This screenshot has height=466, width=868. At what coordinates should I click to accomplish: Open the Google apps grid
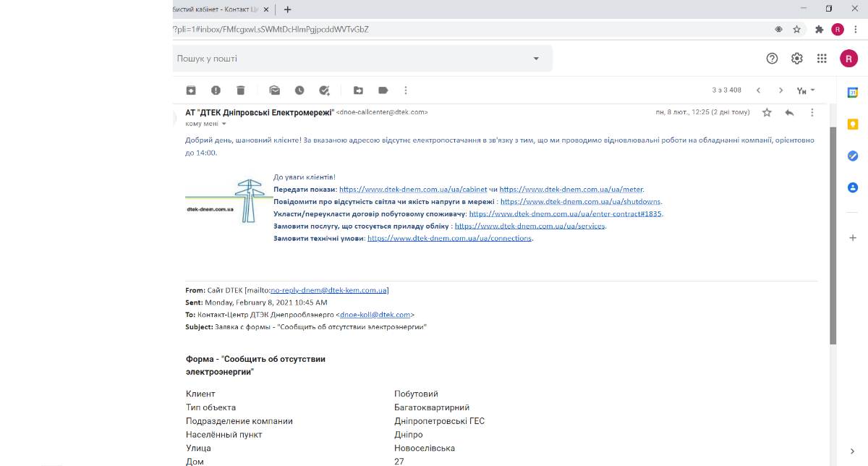(x=822, y=59)
